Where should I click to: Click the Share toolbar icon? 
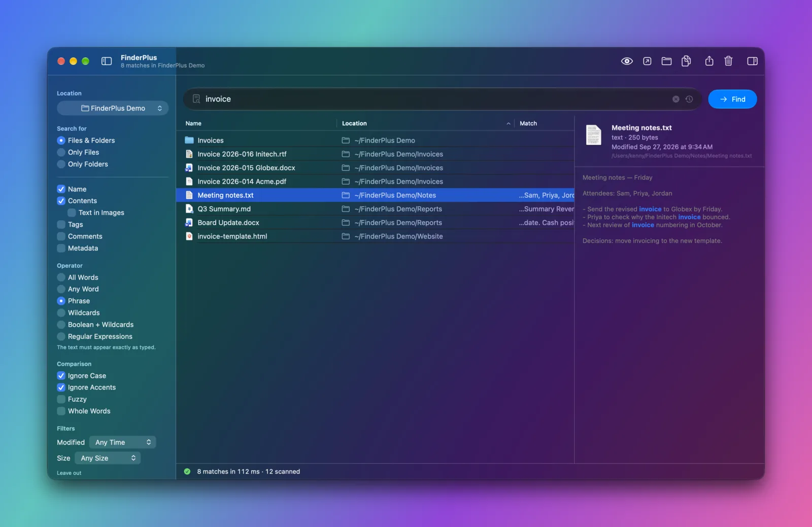click(709, 61)
